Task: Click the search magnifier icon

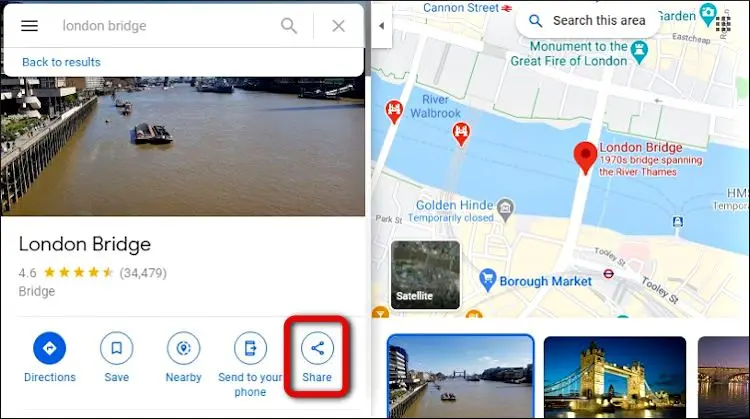Action: pyautogui.click(x=289, y=26)
